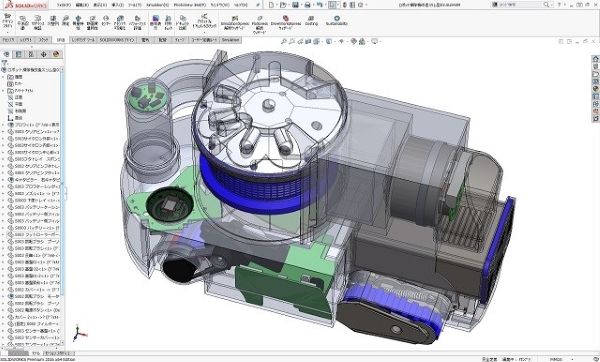Select the Zoom to Fit magnifier icon
This screenshot has width=600, height=362.
click(x=284, y=41)
